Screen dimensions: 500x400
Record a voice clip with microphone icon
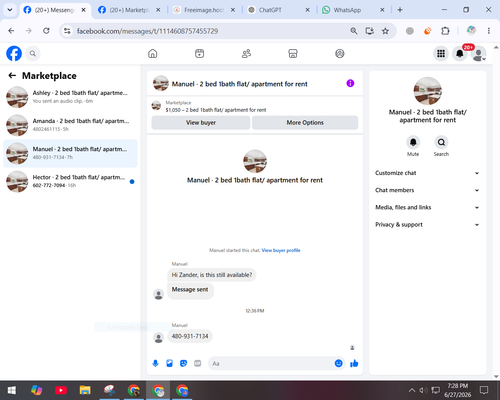155,363
